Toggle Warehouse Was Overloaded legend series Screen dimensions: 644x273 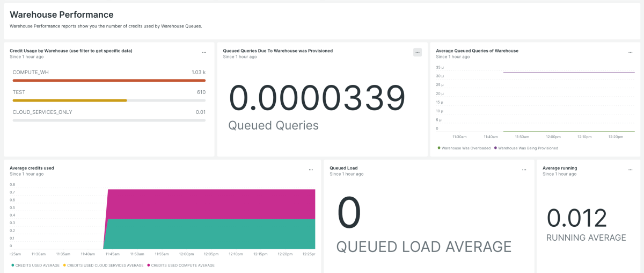click(x=465, y=148)
